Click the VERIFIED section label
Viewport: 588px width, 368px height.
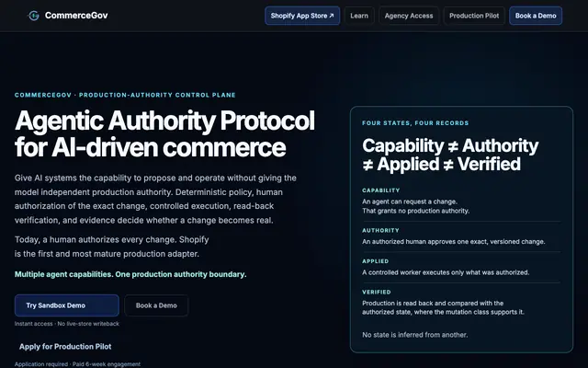[x=377, y=293]
